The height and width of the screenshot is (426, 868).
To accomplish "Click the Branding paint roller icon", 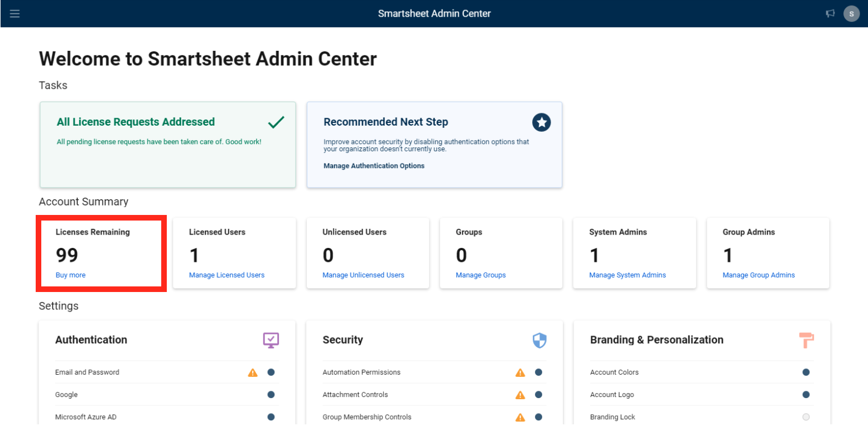I will tap(806, 340).
